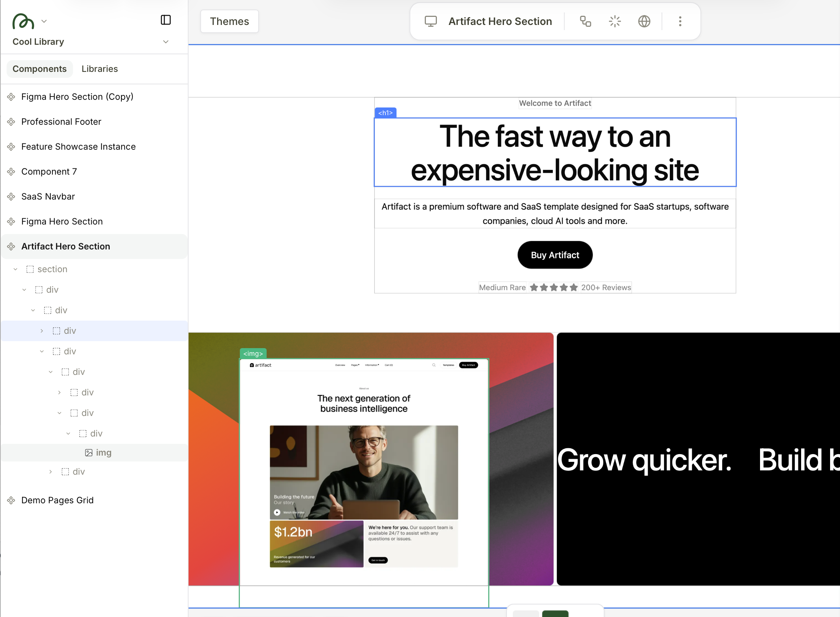Select the img layer in the tree
840x617 pixels.
pos(103,453)
